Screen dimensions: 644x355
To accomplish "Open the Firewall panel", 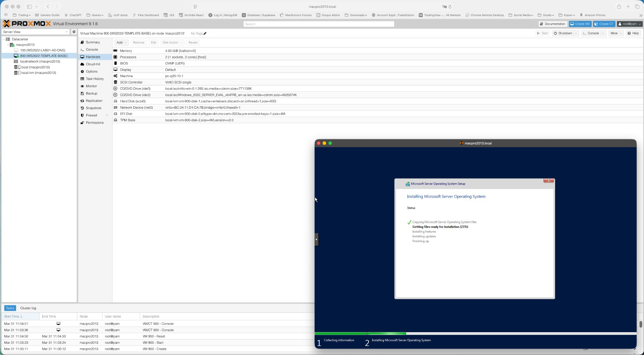I will [91, 115].
